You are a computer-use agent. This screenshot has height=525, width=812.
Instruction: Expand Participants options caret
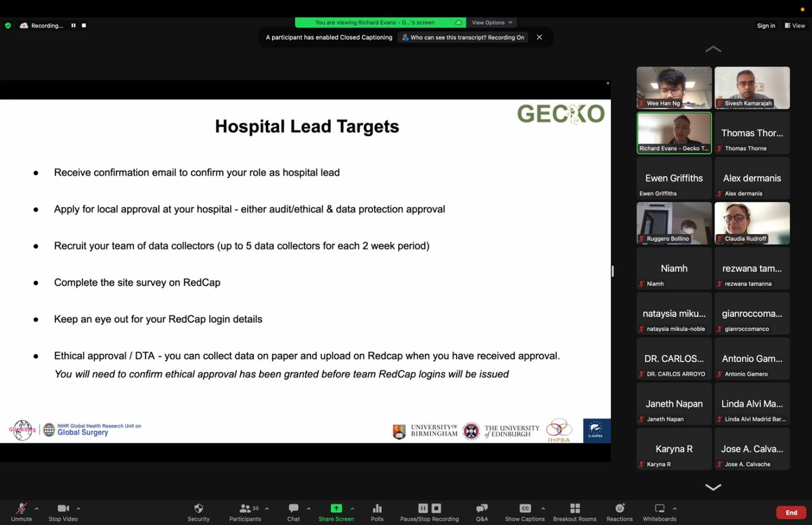tap(267, 508)
